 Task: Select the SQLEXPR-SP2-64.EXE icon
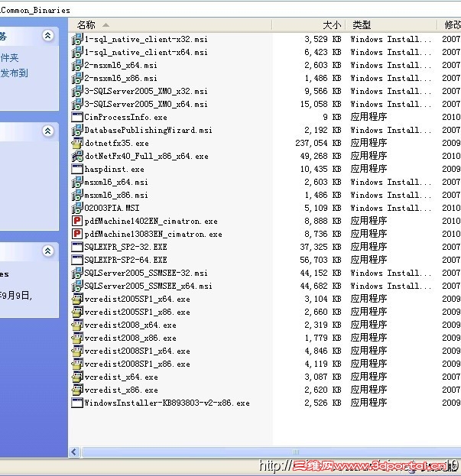[x=77, y=260]
